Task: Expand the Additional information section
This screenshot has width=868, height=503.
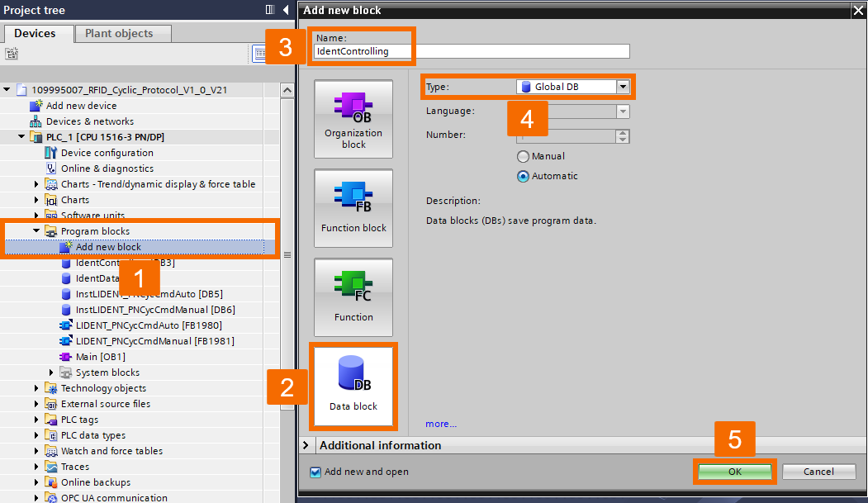Action: pos(306,445)
